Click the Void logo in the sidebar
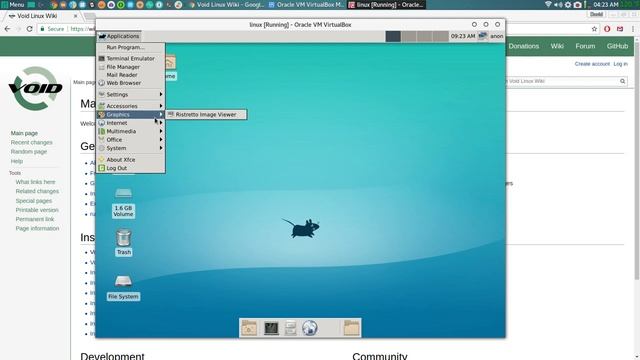The image size is (640, 360). point(36,88)
